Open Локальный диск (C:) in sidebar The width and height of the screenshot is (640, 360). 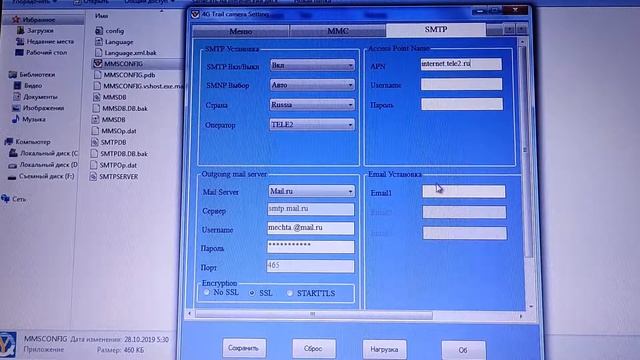tap(49, 153)
